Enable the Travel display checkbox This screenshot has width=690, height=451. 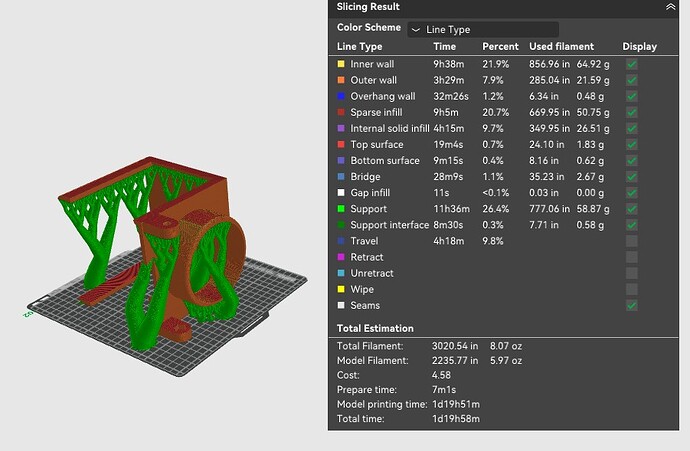[x=631, y=241]
